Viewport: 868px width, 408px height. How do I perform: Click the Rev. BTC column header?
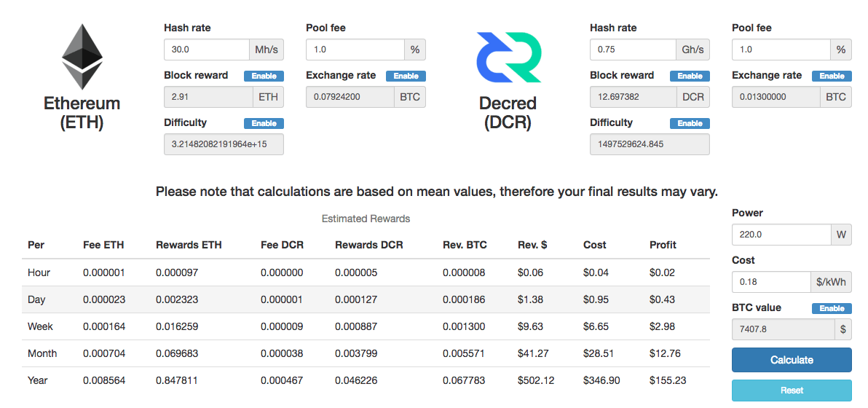point(465,245)
